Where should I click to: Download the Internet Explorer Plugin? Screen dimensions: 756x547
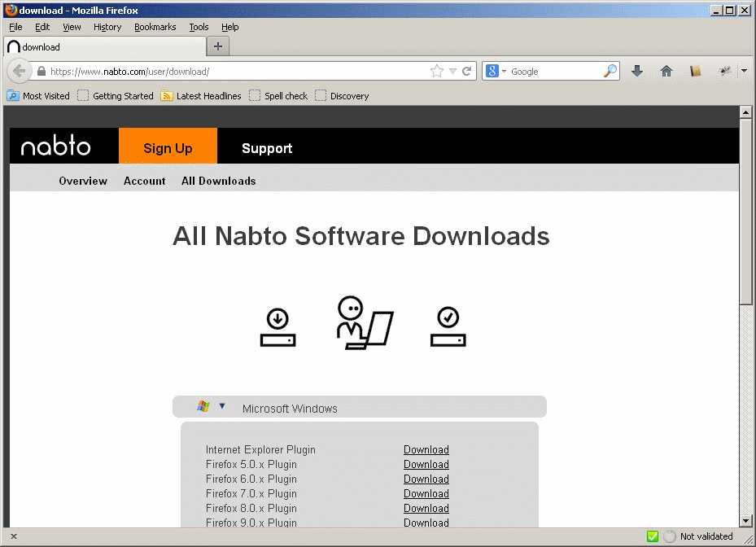426,449
